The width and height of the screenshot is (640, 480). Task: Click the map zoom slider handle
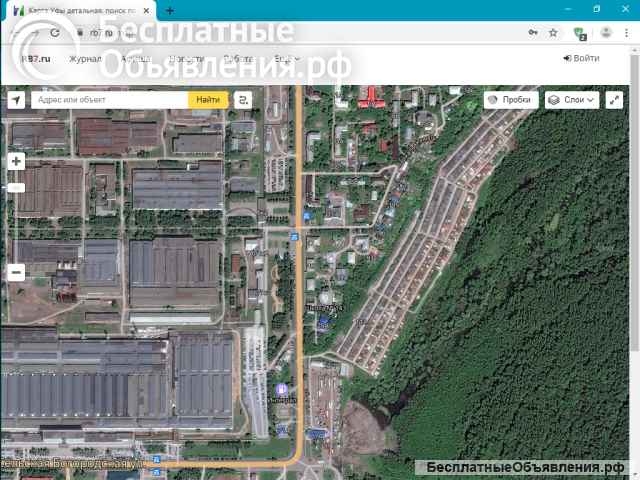pyautogui.click(x=16, y=187)
